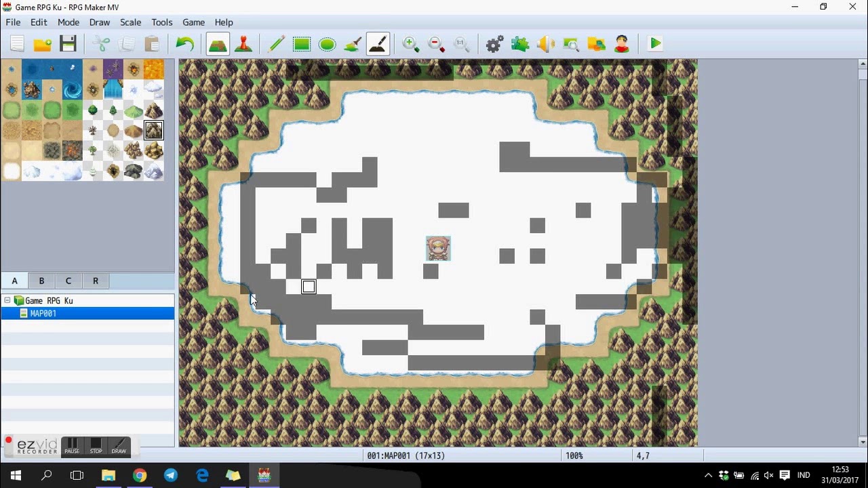Pause recording in the Ezvid recorder
The height and width of the screenshot is (488, 868).
click(x=72, y=447)
